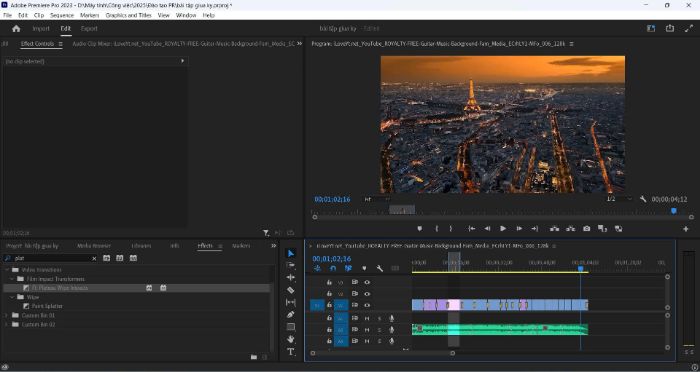Click the effects search input field
700x372 pixels.
[50, 258]
